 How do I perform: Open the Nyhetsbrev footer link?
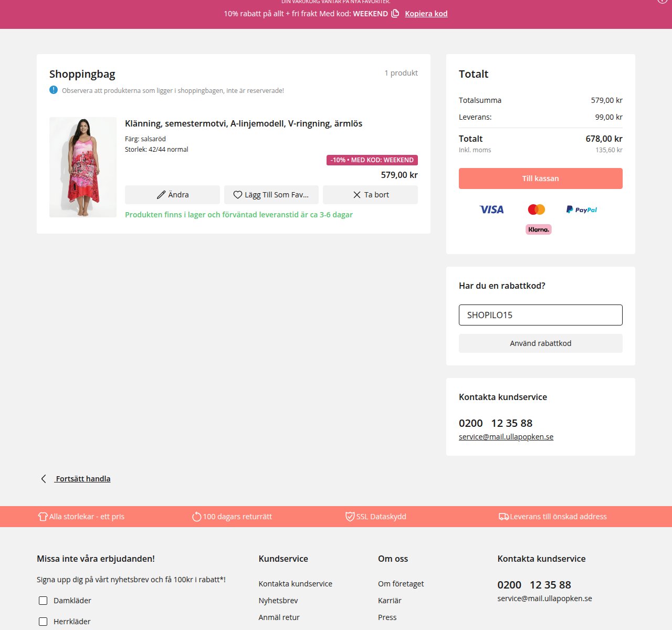278,601
